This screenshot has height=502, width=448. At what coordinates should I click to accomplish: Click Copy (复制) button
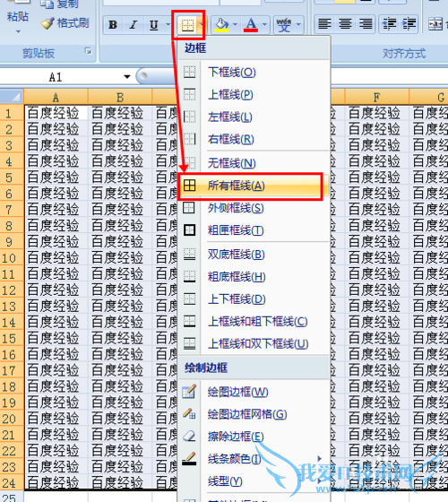click(59, 4)
